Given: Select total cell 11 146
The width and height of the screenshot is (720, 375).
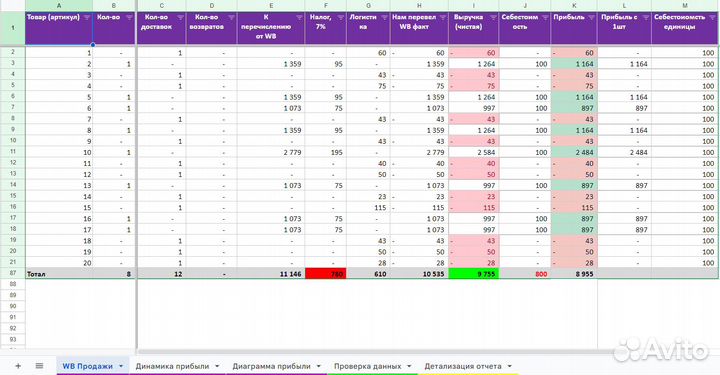Looking at the screenshot, I should tap(271, 274).
